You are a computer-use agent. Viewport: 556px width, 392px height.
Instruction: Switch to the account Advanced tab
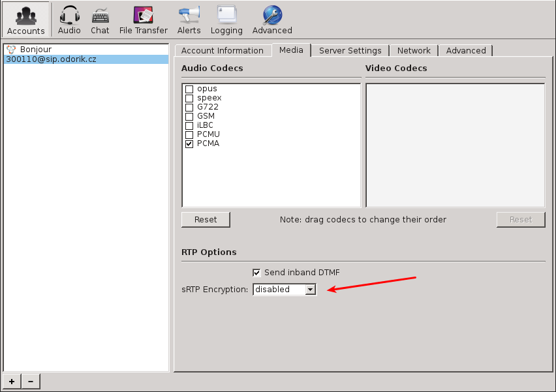466,51
